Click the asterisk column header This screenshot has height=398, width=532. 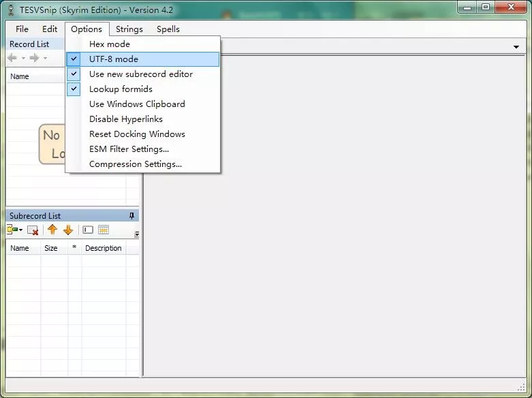tap(75, 248)
